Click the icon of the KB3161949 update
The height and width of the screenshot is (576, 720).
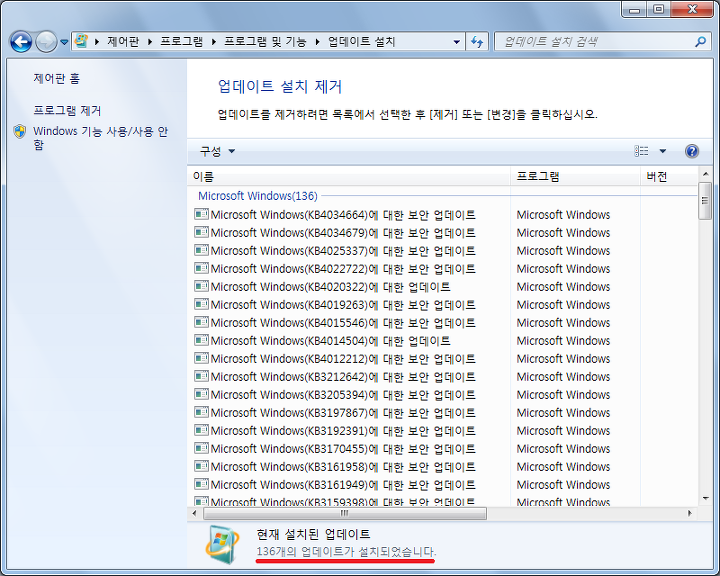pyautogui.click(x=201, y=484)
